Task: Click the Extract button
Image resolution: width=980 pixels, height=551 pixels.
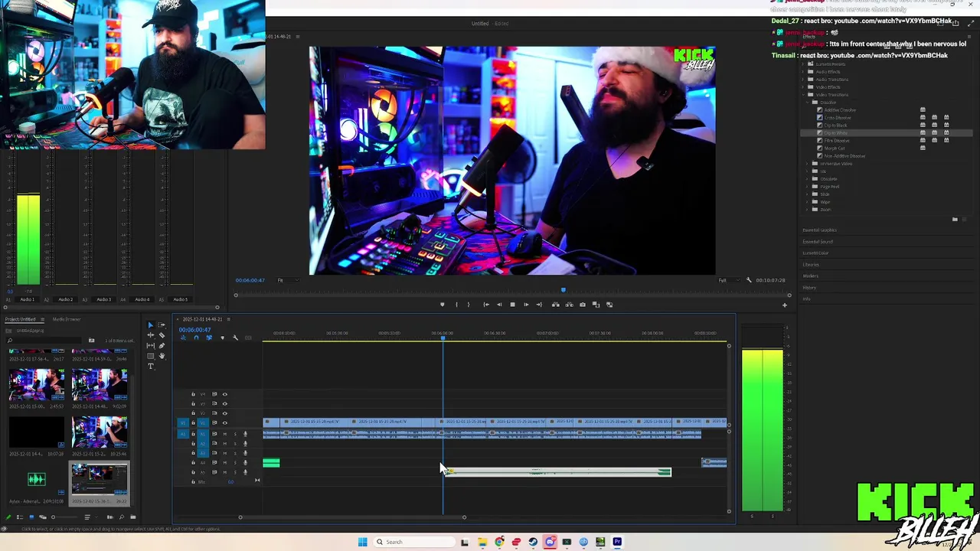Action: (569, 305)
